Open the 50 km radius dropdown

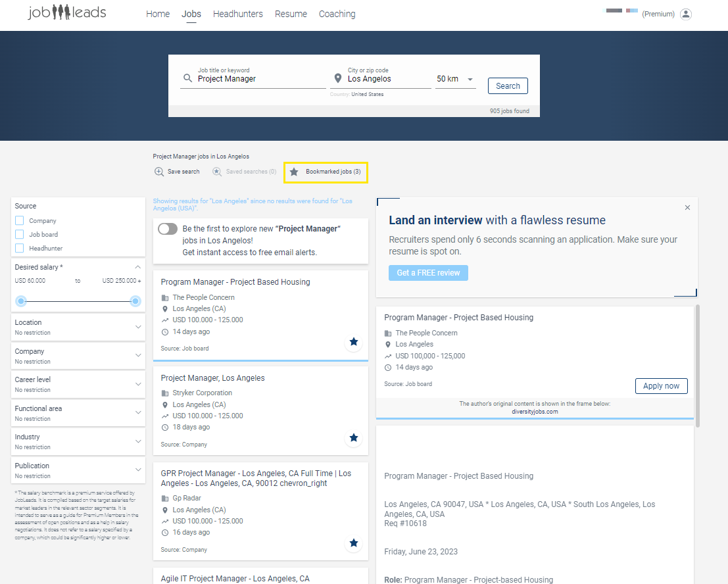455,80
